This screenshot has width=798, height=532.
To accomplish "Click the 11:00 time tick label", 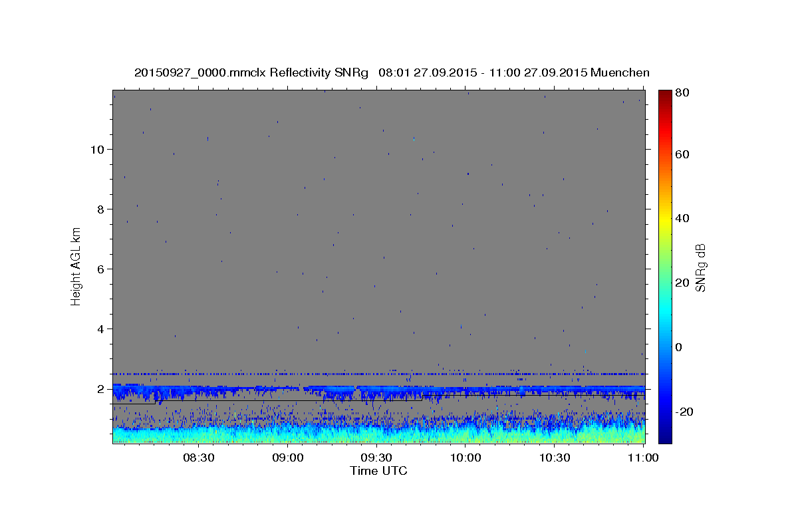I will point(643,458).
